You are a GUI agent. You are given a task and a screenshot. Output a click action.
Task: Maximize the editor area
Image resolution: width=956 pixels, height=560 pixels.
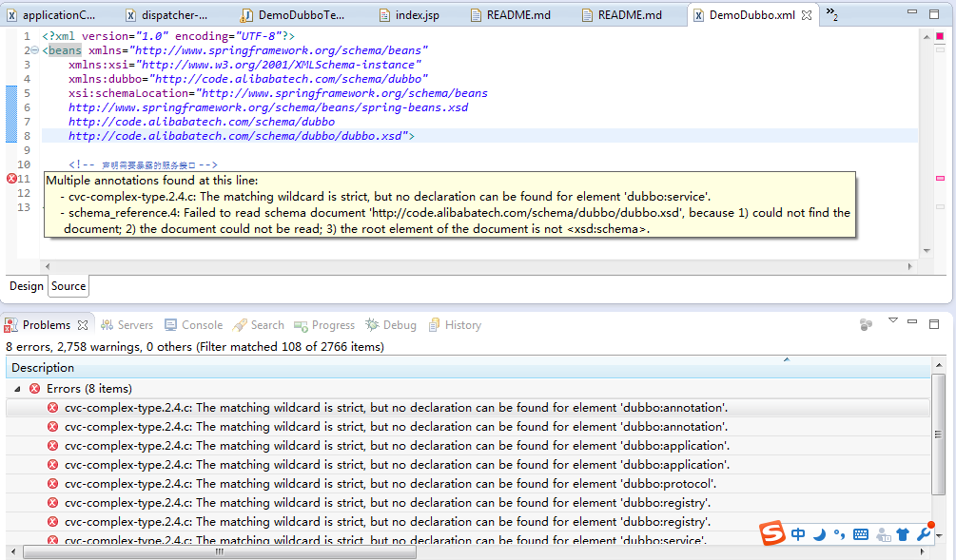tap(934, 14)
